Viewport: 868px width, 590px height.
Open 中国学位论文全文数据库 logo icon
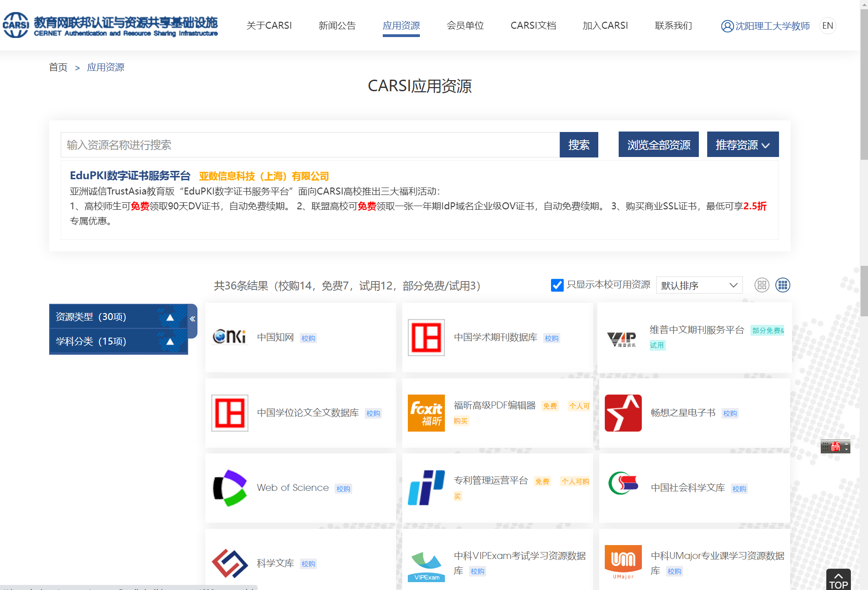[230, 413]
